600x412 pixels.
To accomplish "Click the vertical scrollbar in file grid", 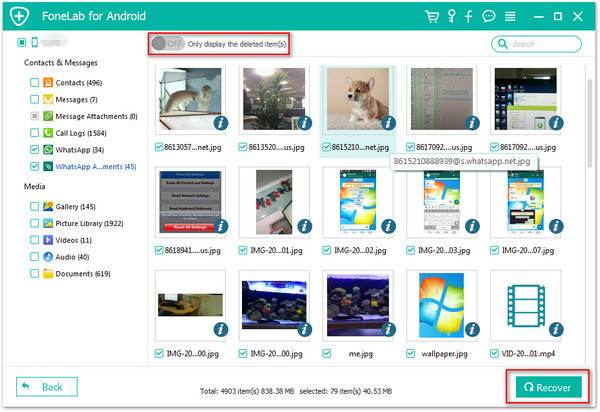I will tap(589, 122).
